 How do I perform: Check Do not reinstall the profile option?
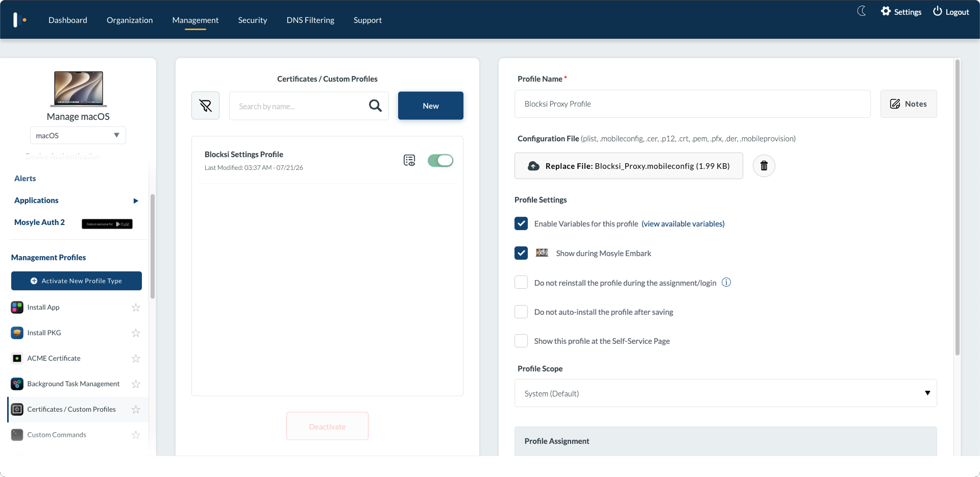pyautogui.click(x=521, y=282)
